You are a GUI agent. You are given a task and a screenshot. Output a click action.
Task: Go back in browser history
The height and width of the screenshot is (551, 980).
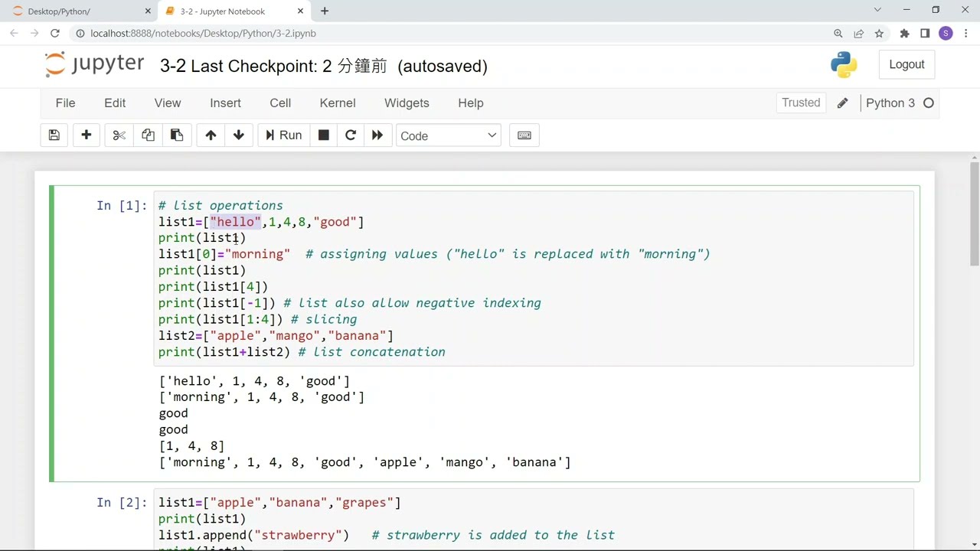click(x=14, y=34)
